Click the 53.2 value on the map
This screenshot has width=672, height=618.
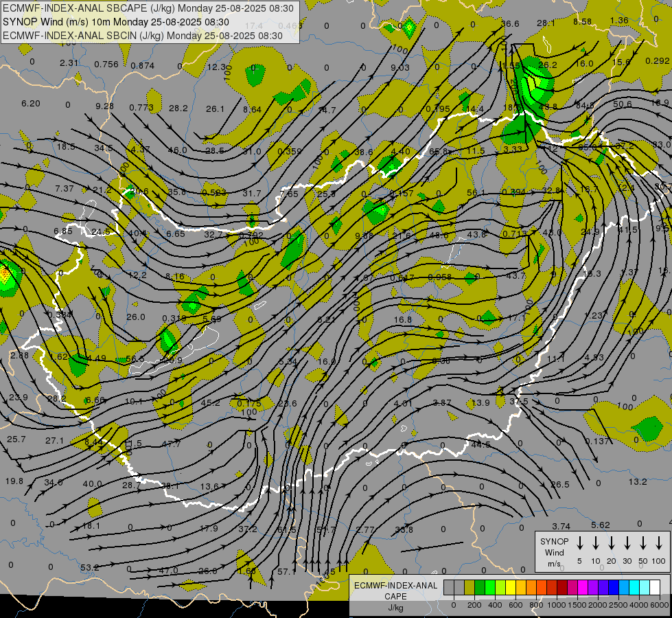coord(89,568)
